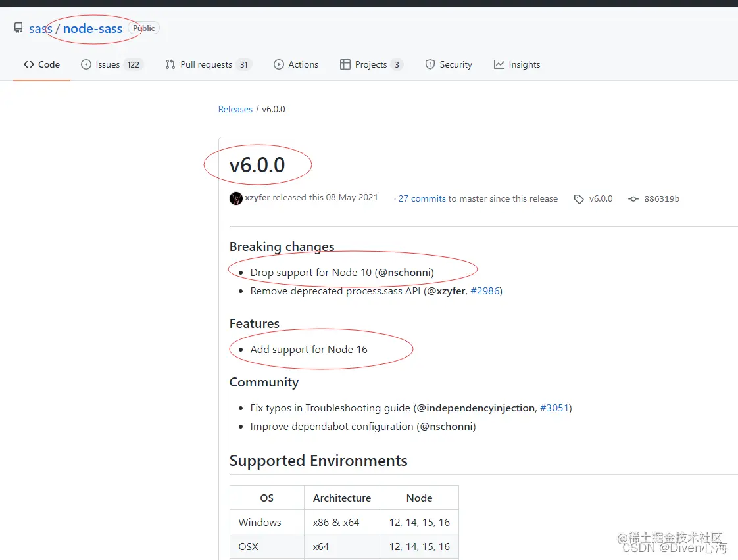Image resolution: width=738 pixels, height=560 pixels.
Task: Click the Node table column header
Action: click(x=420, y=498)
